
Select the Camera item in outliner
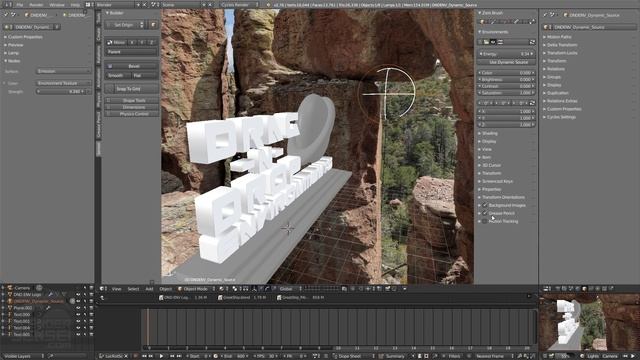(x=22, y=288)
